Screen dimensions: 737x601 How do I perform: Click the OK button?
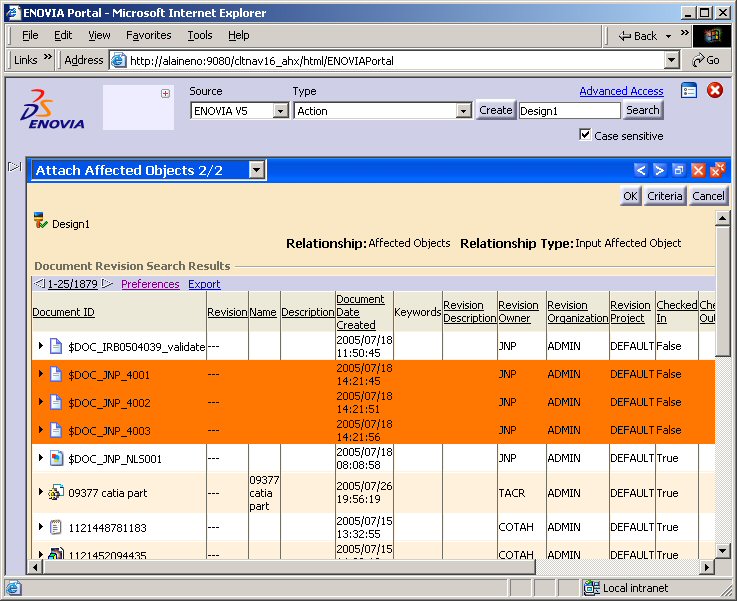tap(630, 196)
